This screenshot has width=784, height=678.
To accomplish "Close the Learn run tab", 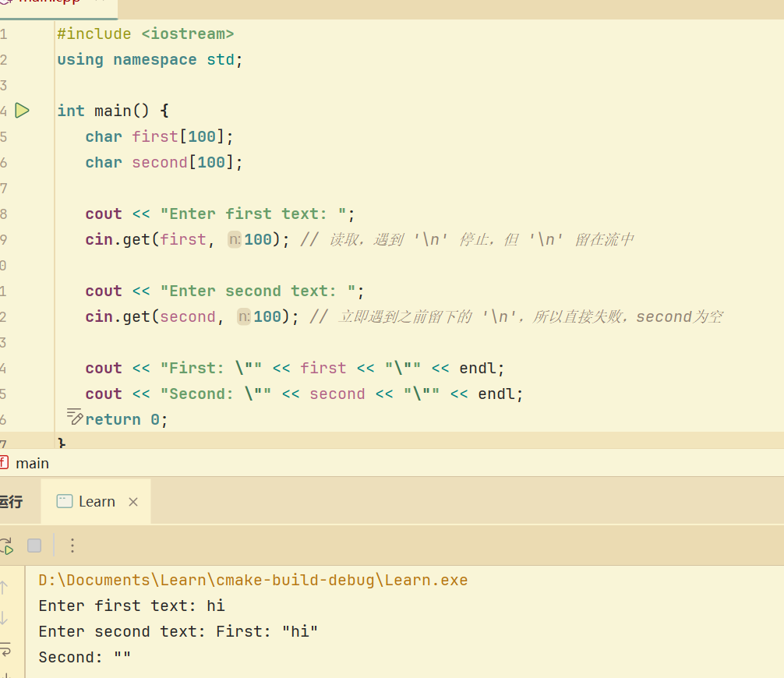I will [133, 502].
